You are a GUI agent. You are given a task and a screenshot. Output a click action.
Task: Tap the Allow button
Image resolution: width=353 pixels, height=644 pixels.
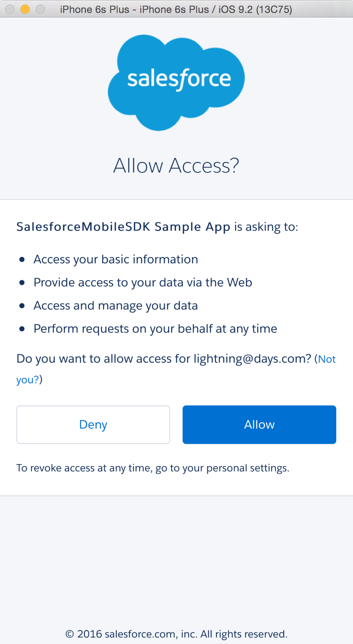click(x=259, y=424)
